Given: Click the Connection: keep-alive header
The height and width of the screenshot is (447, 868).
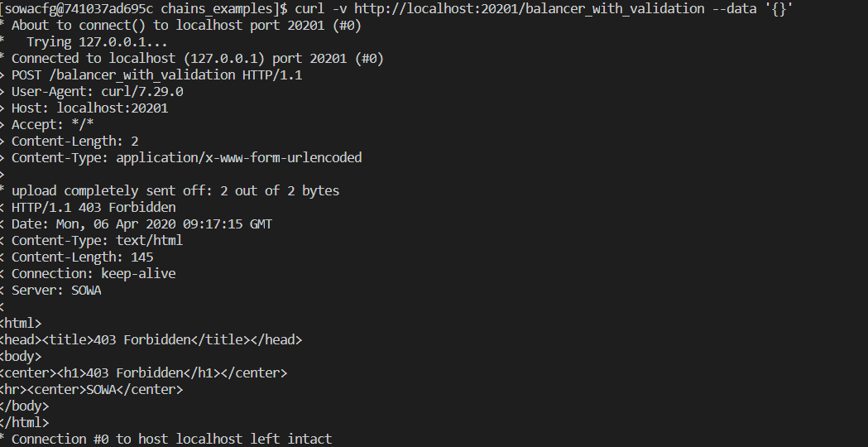Looking at the screenshot, I should click(93, 273).
